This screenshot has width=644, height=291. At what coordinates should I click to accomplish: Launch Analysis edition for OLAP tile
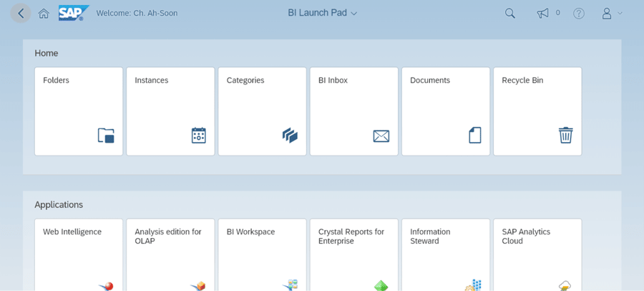point(170,254)
